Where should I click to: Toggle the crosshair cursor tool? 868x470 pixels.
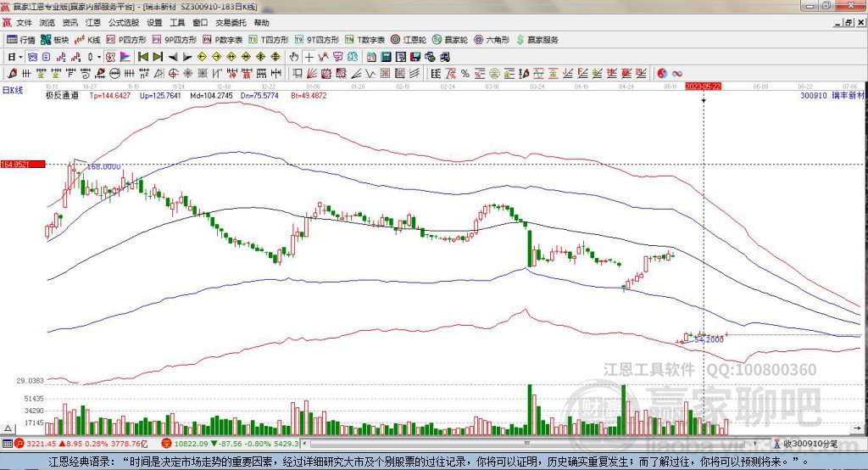(x=309, y=57)
